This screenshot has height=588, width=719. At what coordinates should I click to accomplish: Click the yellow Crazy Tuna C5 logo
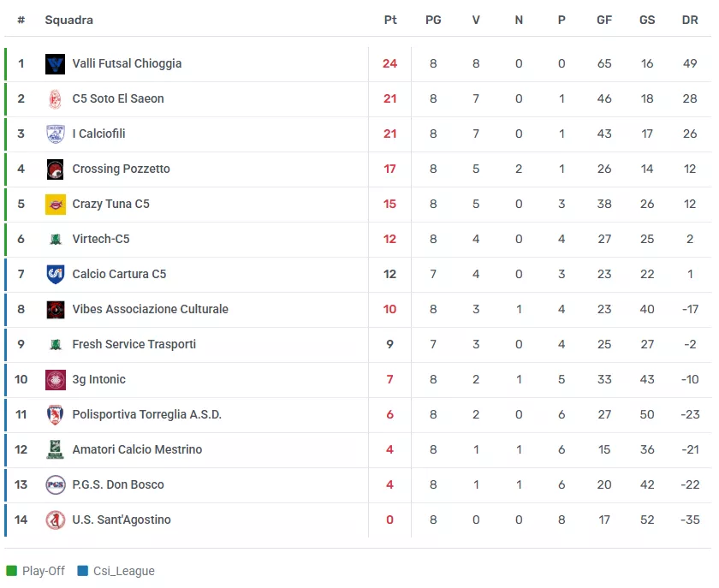click(56, 204)
